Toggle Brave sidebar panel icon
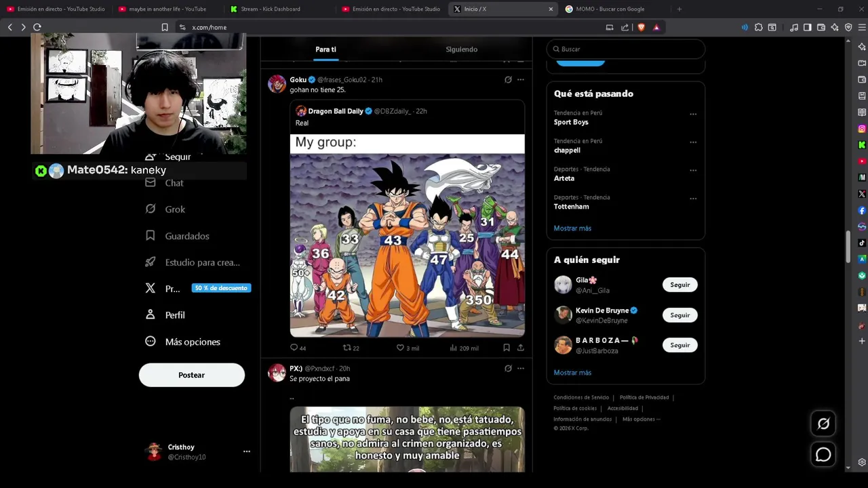This screenshot has height=488, width=868. point(807,27)
